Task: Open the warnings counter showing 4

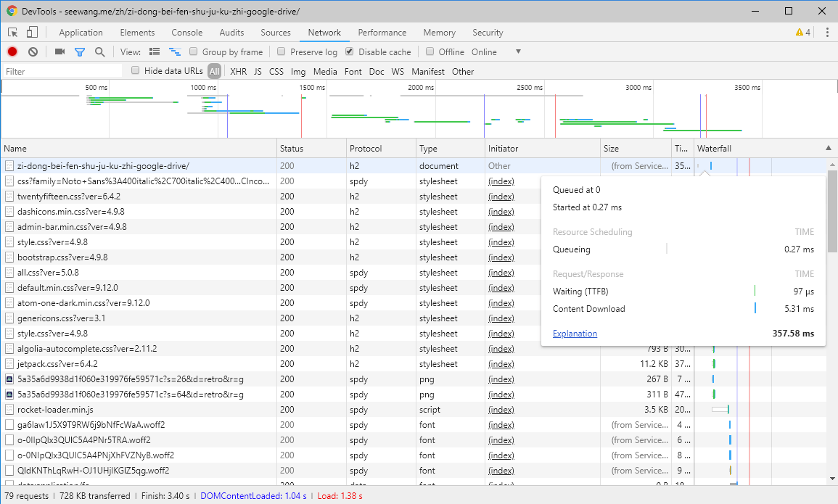Action: [x=802, y=33]
